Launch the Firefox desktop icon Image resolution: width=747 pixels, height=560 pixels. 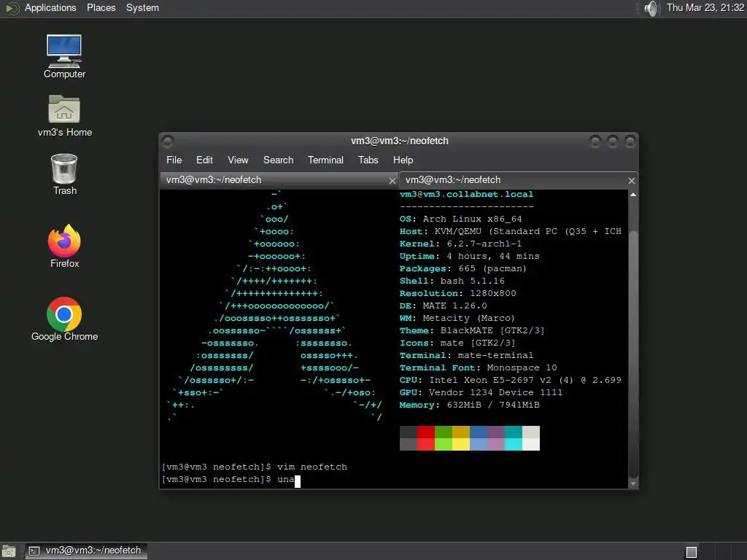pos(64,246)
